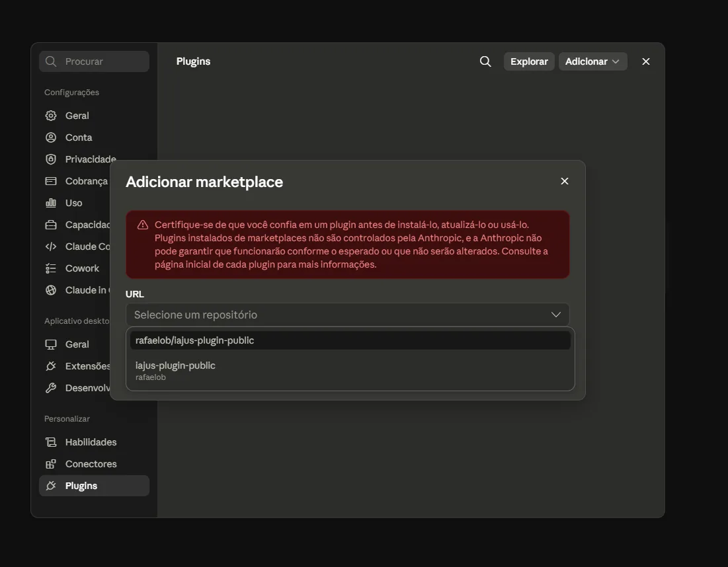This screenshot has height=567, width=728.
Task: Click the URL field label
Action: click(135, 294)
